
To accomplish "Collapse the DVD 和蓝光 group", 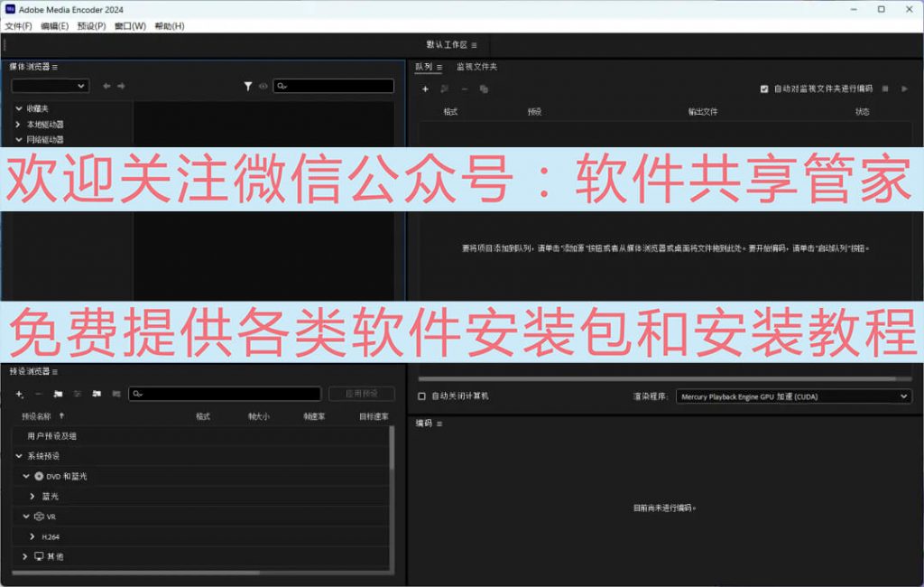I will pyautogui.click(x=26, y=476).
